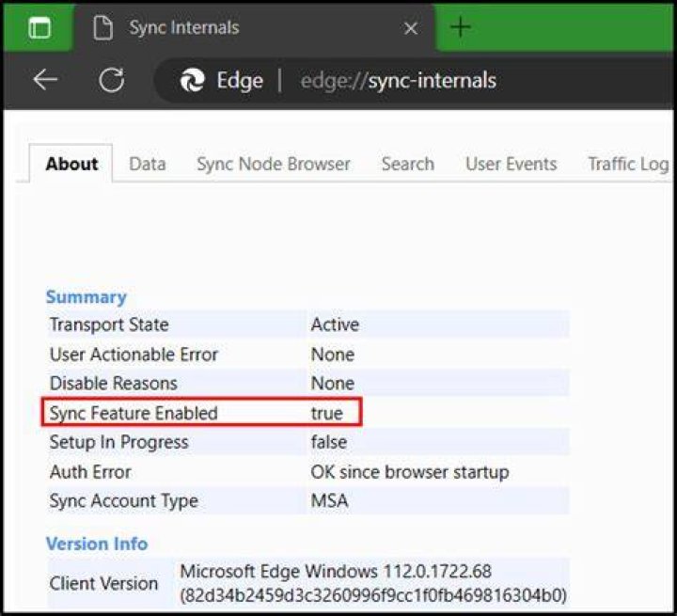This screenshot has width=677, height=616.
Task: Open the tab actions menu icon
Action: pyautogui.click(x=39, y=28)
